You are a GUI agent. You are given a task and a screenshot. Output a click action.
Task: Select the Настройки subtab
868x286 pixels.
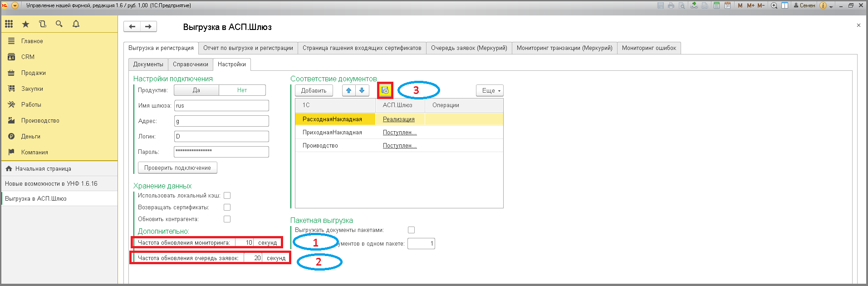tap(232, 64)
